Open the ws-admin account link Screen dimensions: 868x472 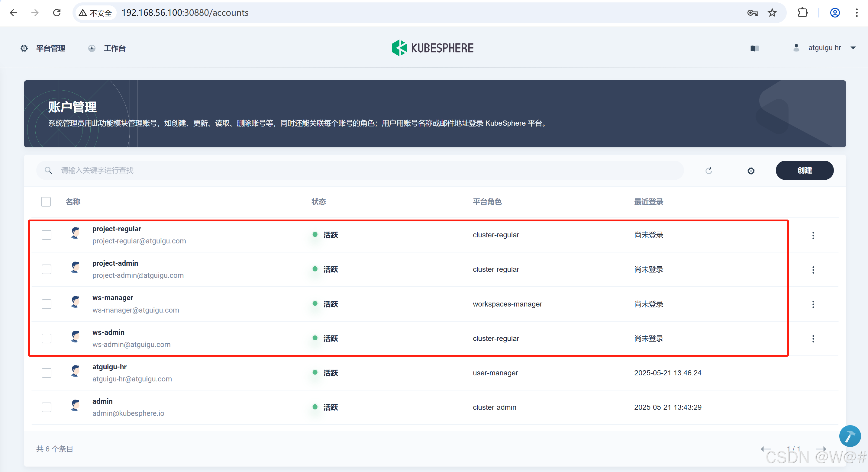pos(108,332)
